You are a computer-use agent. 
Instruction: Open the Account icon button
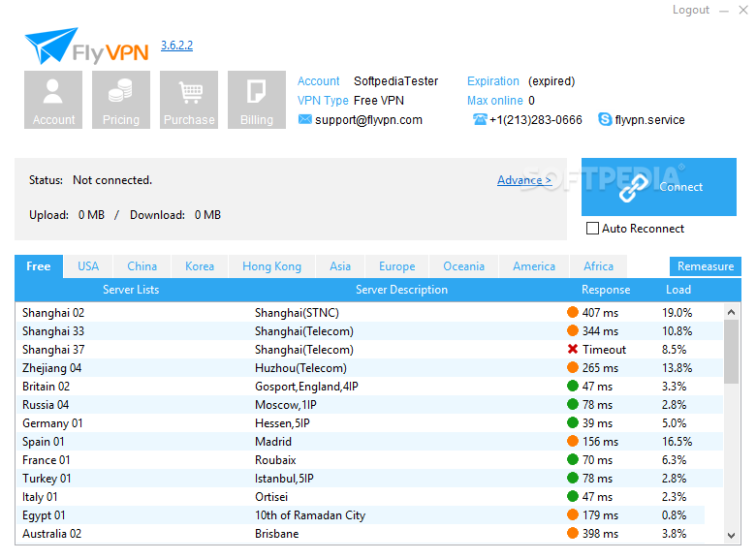53,100
